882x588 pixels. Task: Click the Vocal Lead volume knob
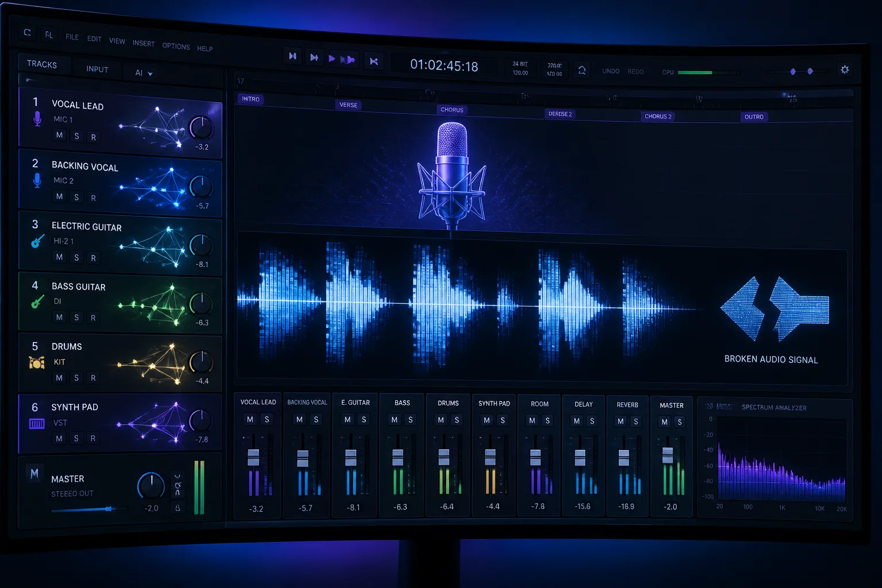201,127
